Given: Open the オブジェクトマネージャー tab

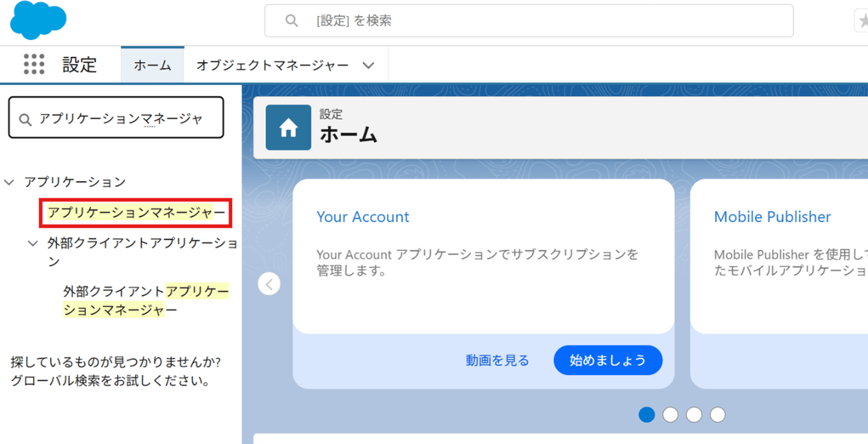Looking at the screenshot, I should [273, 65].
